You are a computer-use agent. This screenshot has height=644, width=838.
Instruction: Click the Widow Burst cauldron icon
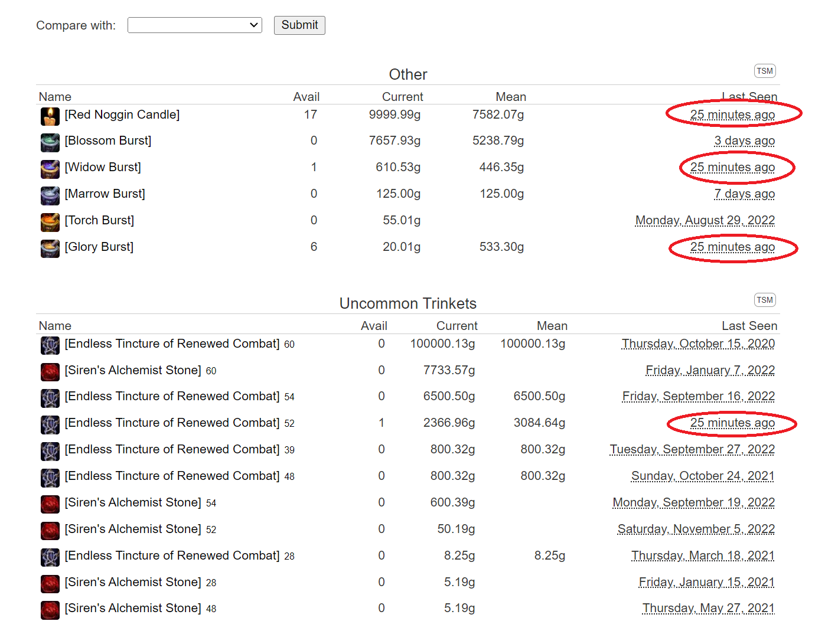tap(50, 169)
